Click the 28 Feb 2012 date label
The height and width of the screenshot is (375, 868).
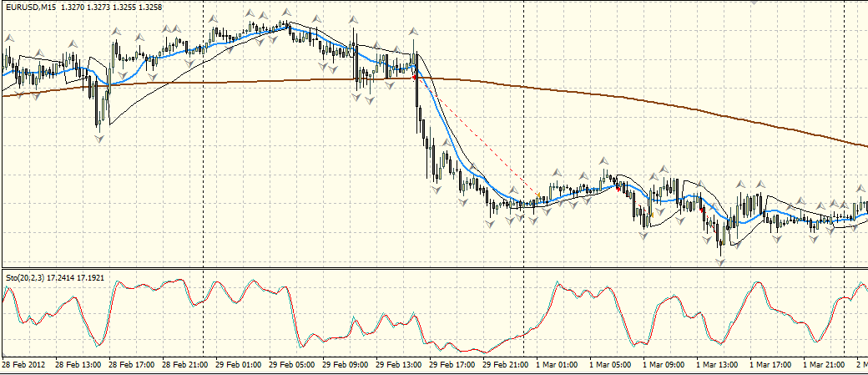coord(24,365)
